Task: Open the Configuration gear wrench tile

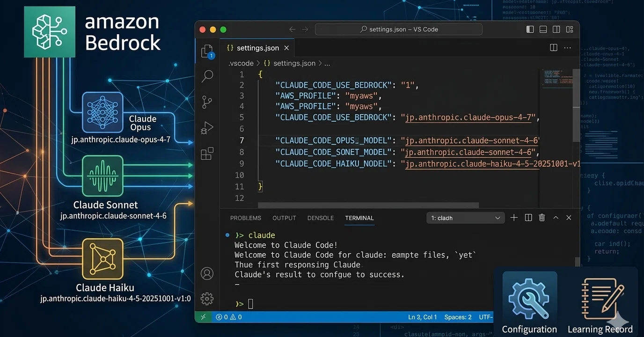Action: (x=529, y=302)
